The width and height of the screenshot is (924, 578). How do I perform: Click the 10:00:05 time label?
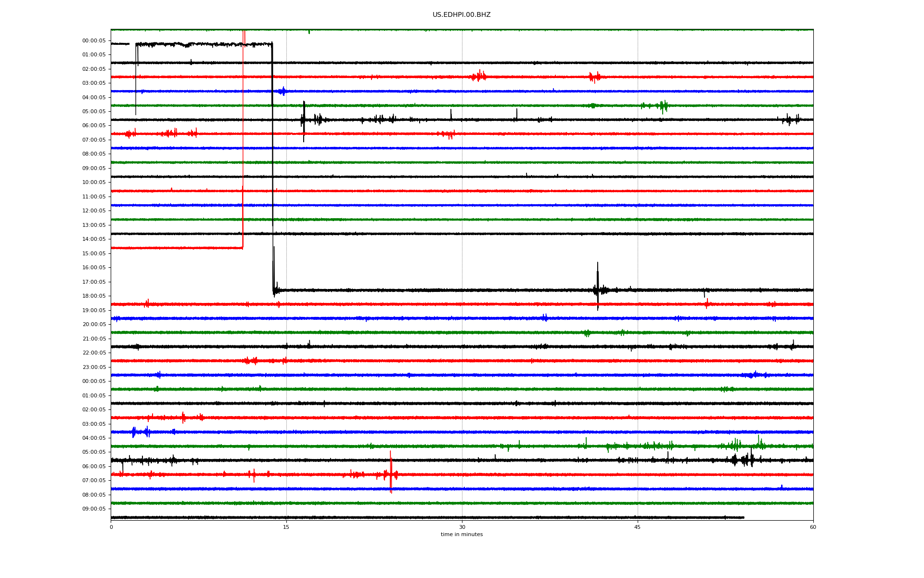[x=94, y=182]
